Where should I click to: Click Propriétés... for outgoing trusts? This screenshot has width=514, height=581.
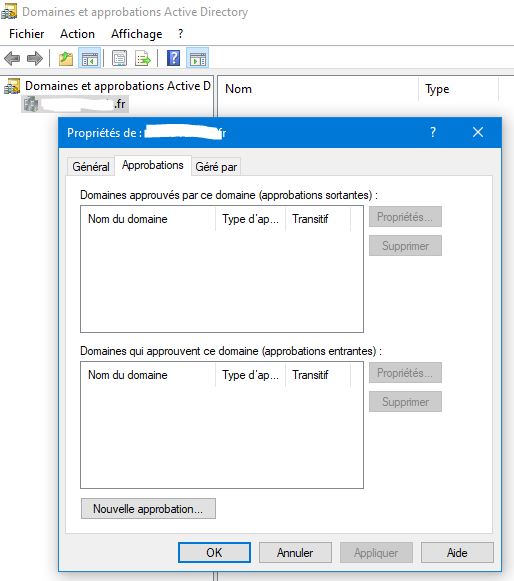point(405,216)
